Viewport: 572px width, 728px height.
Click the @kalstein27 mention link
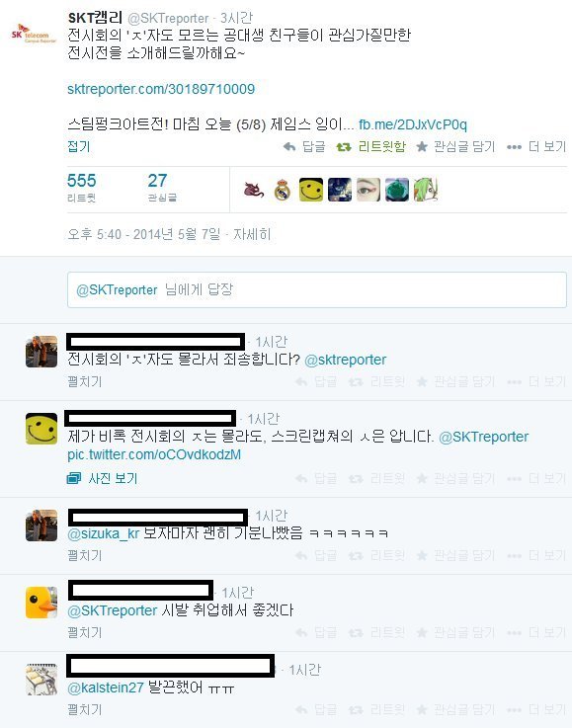pyautogui.click(x=106, y=688)
